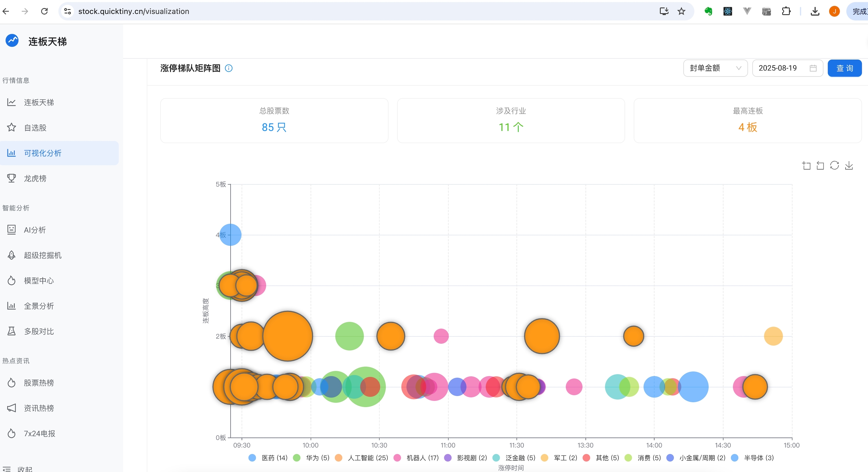Select 可视化分析 sidebar menu item
Viewport: 868px width, 472px height.
point(59,153)
